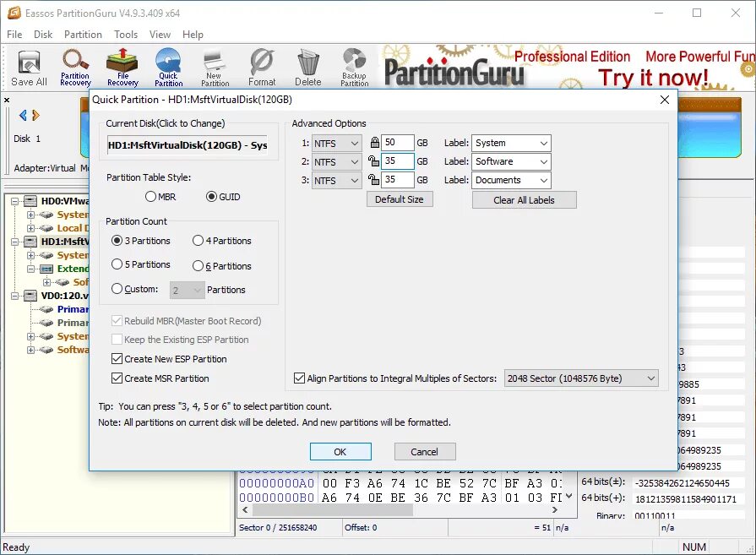Expand HD1's System partition tree node
This screenshot has height=555, width=756.
coord(31,255)
